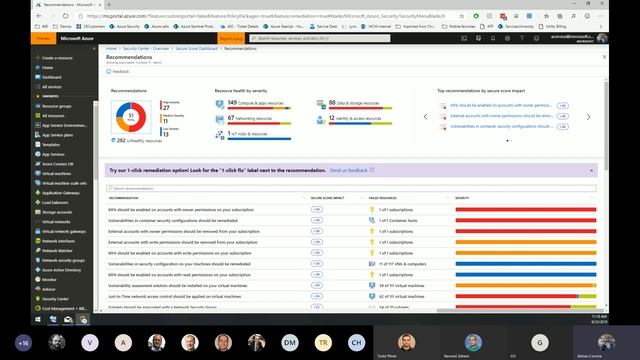The height and width of the screenshot is (360, 640).
Task: Open Cloud Shell from Azure header
Action: click(x=464, y=38)
